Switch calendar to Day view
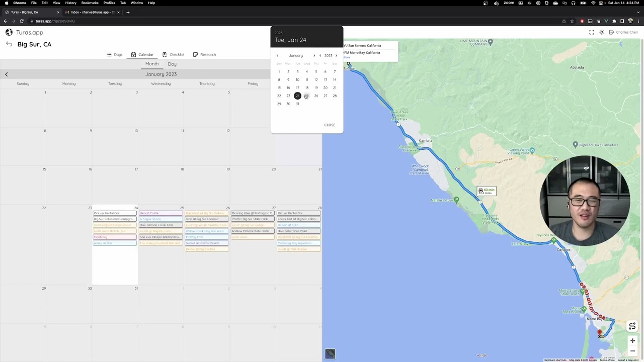644x362 pixels. pyautogui.click(x=172, y=64)
